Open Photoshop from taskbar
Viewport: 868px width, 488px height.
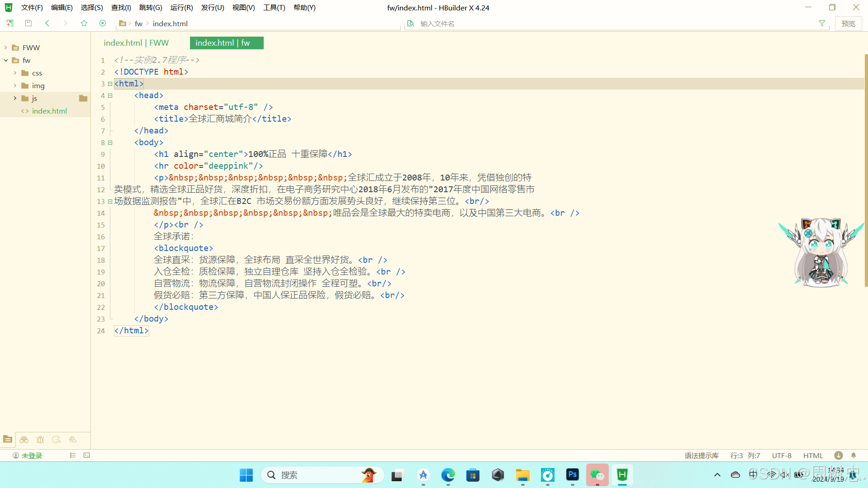click(572, 475)
